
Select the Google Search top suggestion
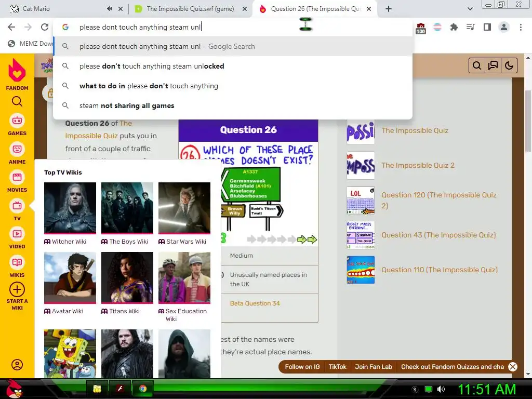tap(233, 46)
